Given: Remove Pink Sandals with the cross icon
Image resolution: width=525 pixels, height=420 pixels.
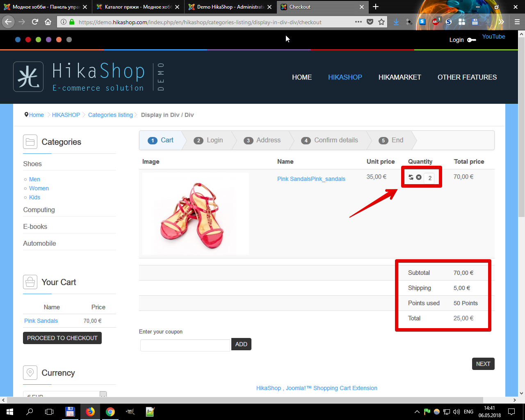Looking at the screenshot, I should (419, 177).
